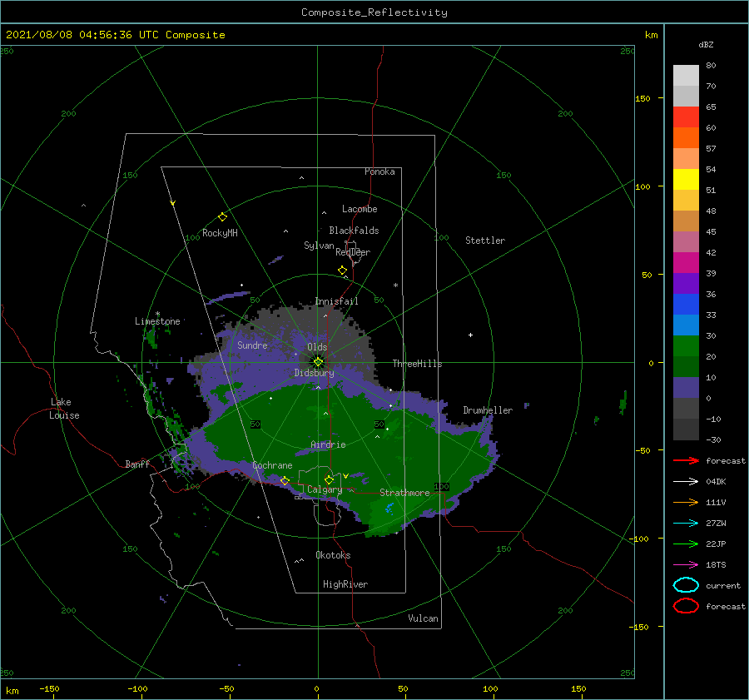Click the Sundre city label
The height and width of the screenshot is (700, 749).
tap(252, 345)
